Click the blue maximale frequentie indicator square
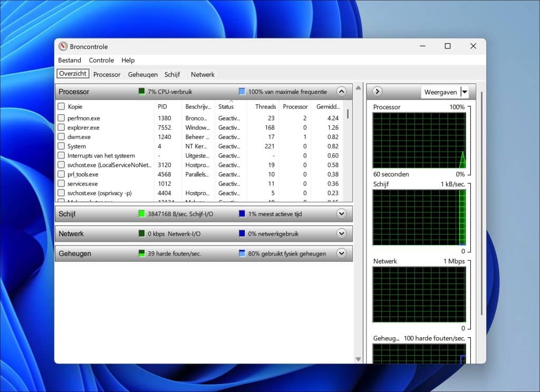Screen dimensions: 540x392 tap(242, 92)
